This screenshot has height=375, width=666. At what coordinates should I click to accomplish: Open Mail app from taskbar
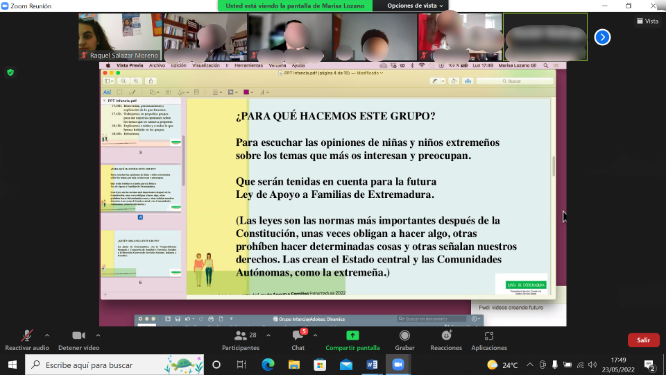(x=346, y=365)
